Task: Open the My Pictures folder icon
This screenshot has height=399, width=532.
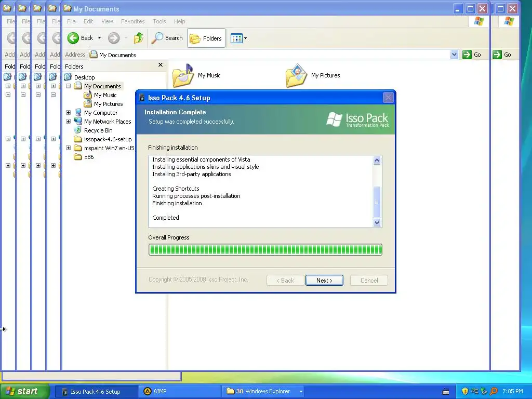Action: [x=296, y=76]
